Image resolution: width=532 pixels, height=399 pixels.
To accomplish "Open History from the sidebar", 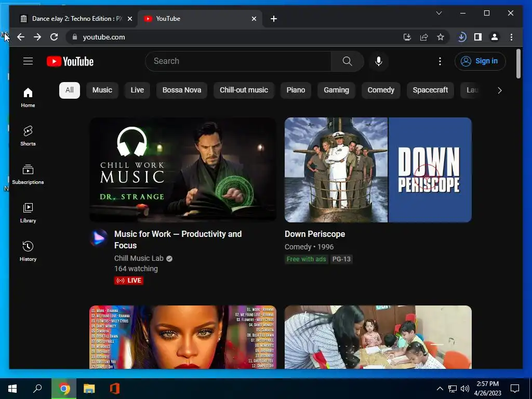I will click(28, 251).
